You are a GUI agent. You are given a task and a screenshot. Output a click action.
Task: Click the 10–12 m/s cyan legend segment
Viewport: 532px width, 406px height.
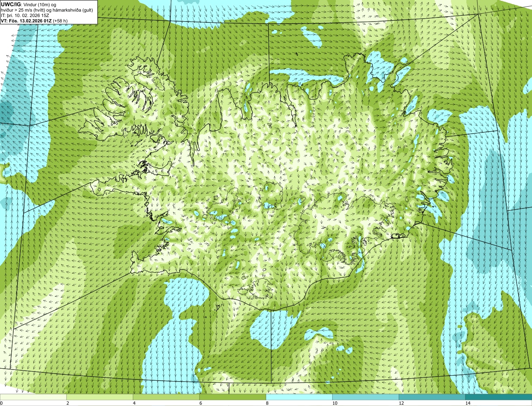pyautogui.click(x=366, y=397)
